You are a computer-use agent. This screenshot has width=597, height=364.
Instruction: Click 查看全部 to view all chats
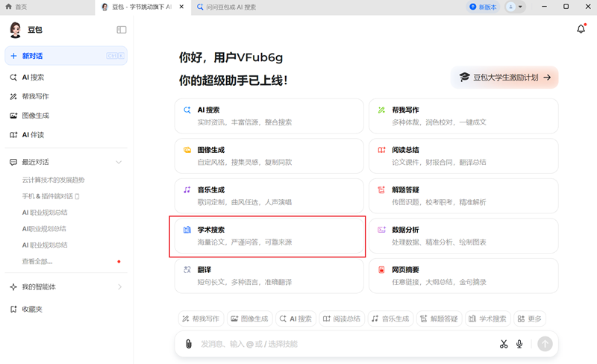37,262
